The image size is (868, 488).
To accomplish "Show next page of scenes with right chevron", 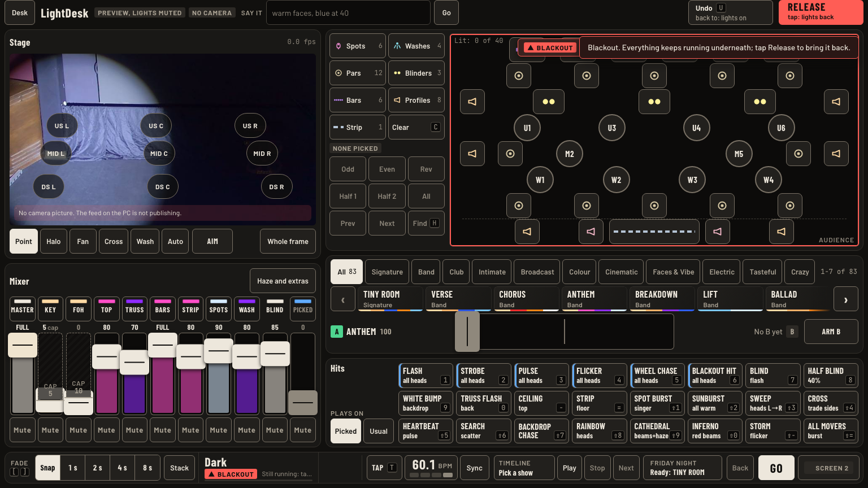I will click(x=846, y=300).
